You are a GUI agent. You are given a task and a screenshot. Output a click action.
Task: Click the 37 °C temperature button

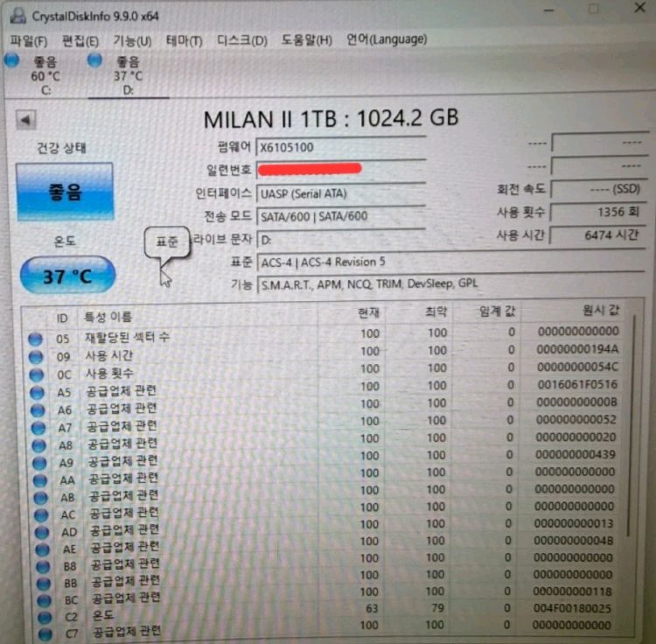67,276
